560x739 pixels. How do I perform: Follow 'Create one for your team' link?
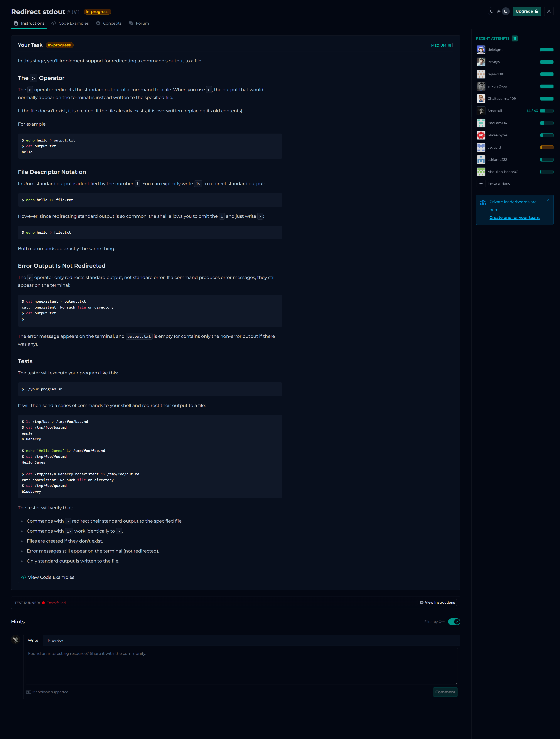[515, 218]
